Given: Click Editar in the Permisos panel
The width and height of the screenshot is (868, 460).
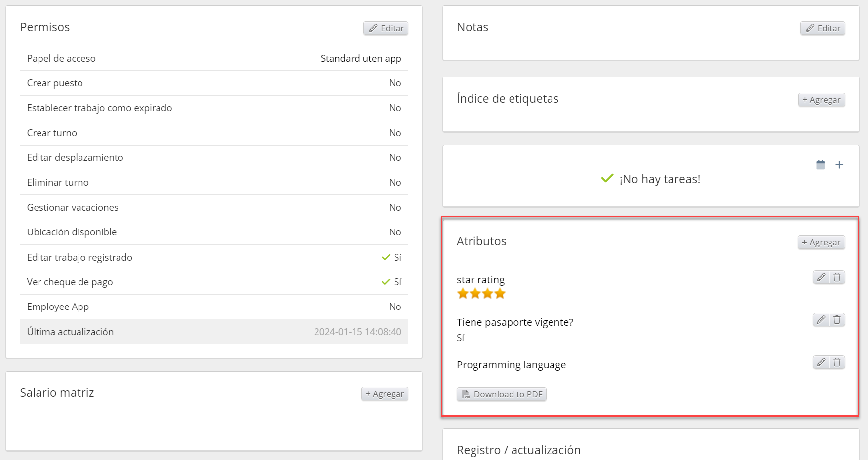Looking at the screenshot, I should [x=386, y=28].
